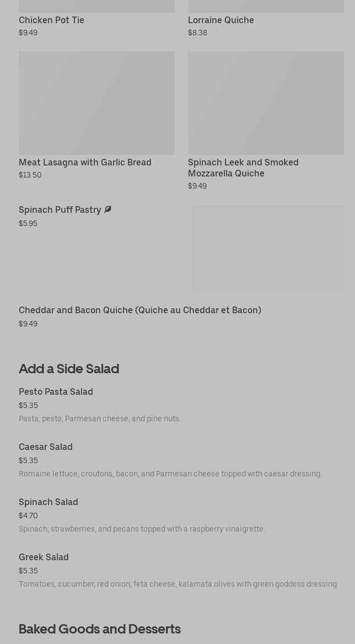Image resolution: width=355 pixels, height=644 pixels.
Task: Add the Caesar Salad side
Action: click(x=46, y=447)
